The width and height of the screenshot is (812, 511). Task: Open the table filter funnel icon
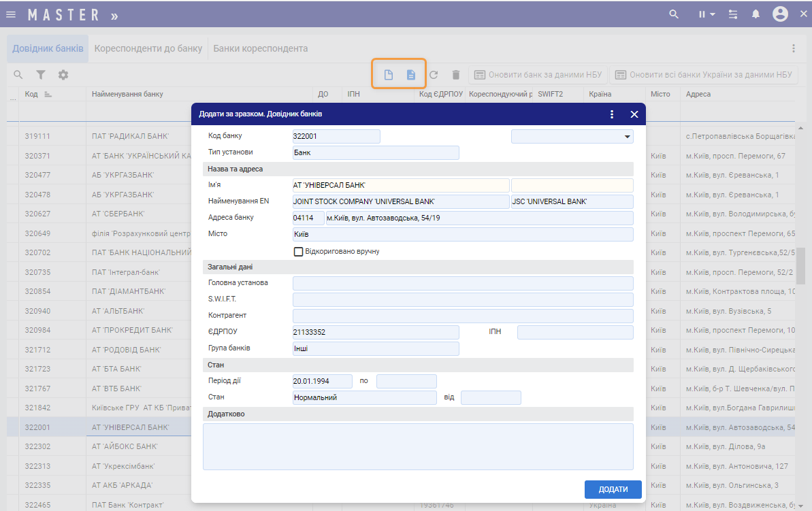[41, 75]
